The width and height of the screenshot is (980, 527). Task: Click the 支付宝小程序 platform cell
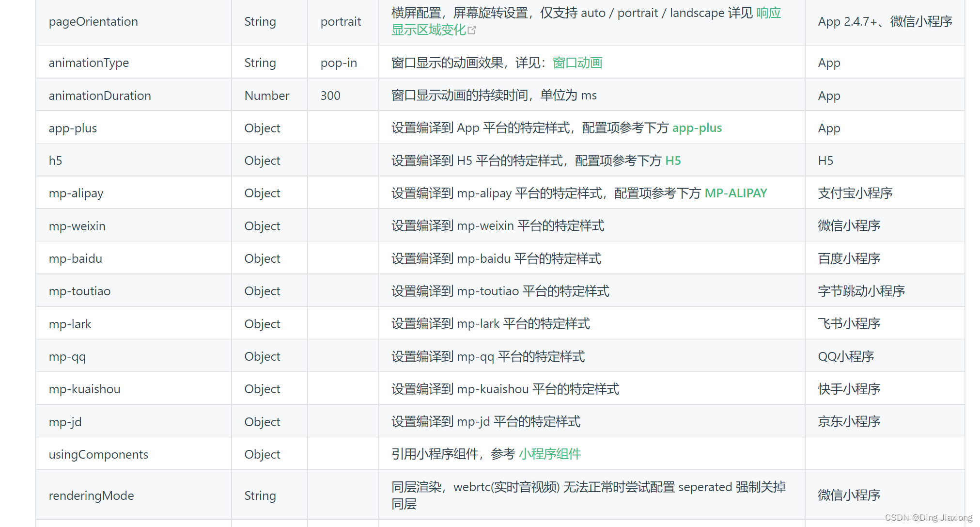coord(885,193)
